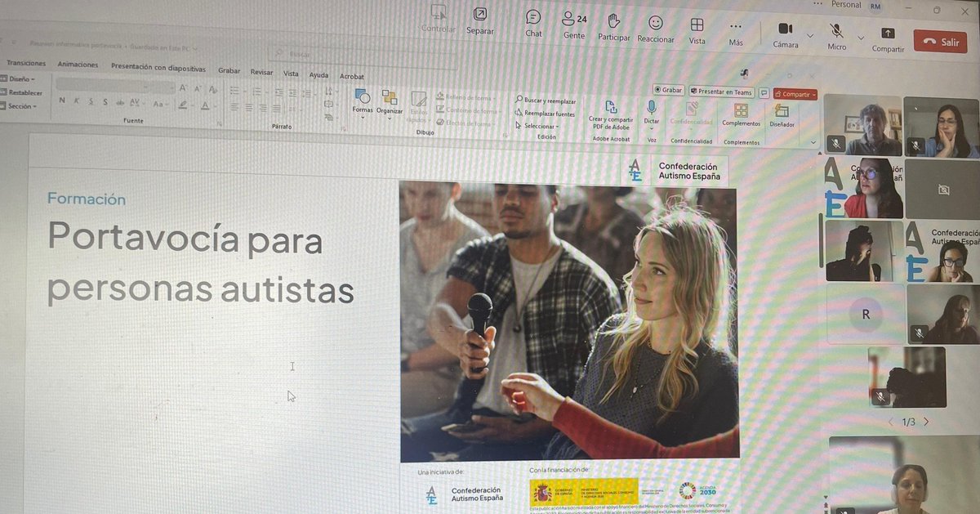
Task: Insert a bulleted list
Action: tap(235, 90)
